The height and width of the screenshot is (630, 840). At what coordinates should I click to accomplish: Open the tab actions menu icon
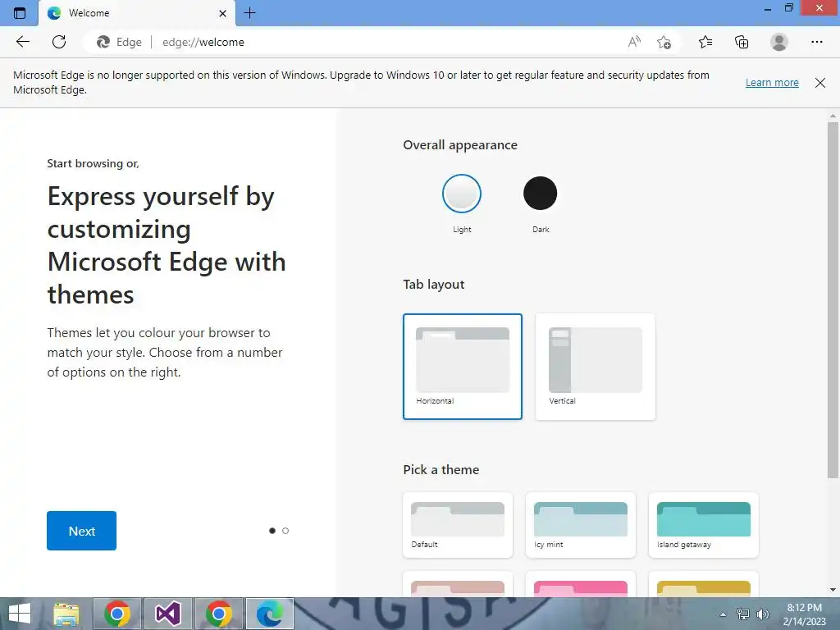(20, 13)
